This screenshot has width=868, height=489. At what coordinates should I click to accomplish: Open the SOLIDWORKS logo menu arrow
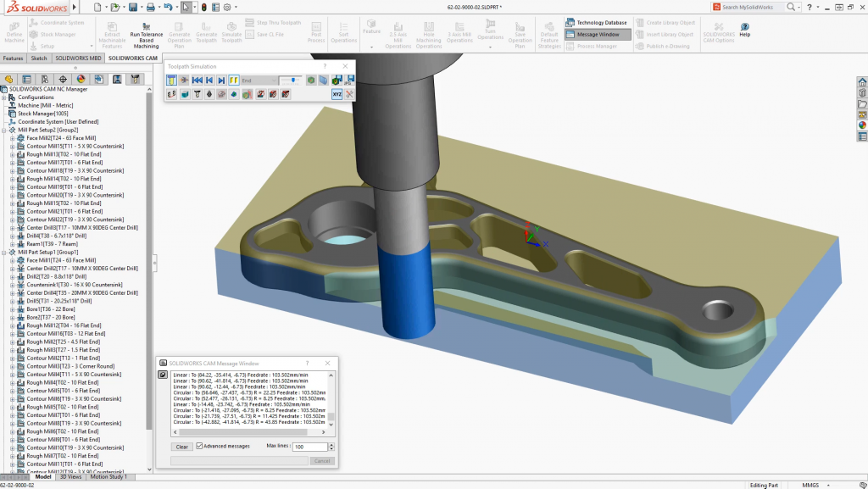pos(75,7)
